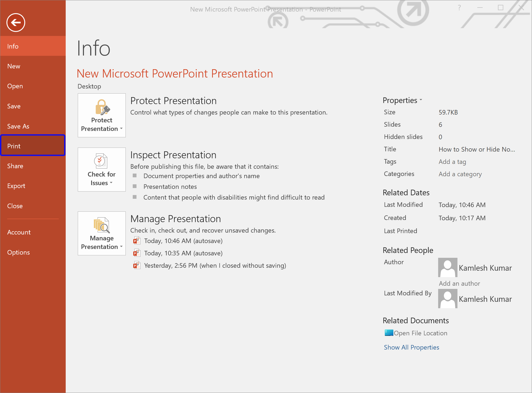Click the Created value Today, 10:17 AM
The width and height of the screenshot is (532, 393).
(x=462, y=218)
